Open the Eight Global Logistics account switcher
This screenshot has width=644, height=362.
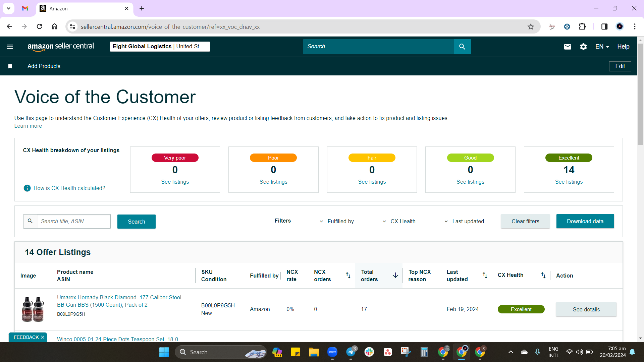coord(160,47)
